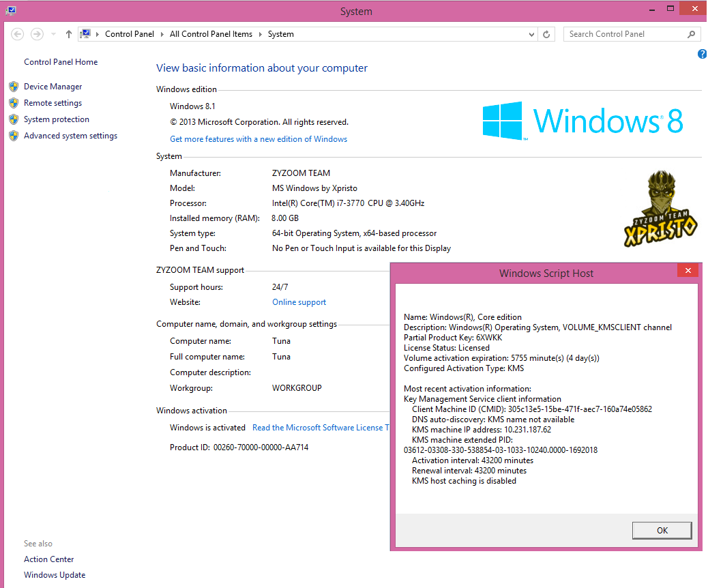Image resolution: width=708 pixels, height=588 pixels.
Task: Click Get more features with new edition link
Action: (259, 139)
